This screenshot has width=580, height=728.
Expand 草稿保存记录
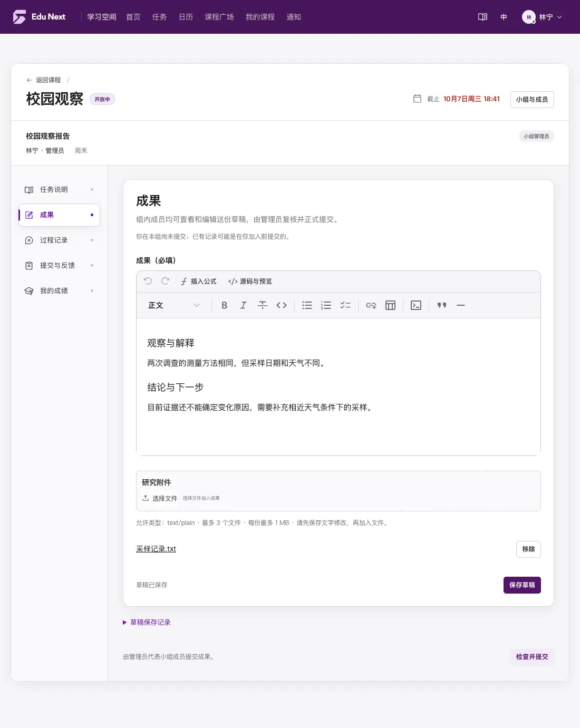point(147,623)
